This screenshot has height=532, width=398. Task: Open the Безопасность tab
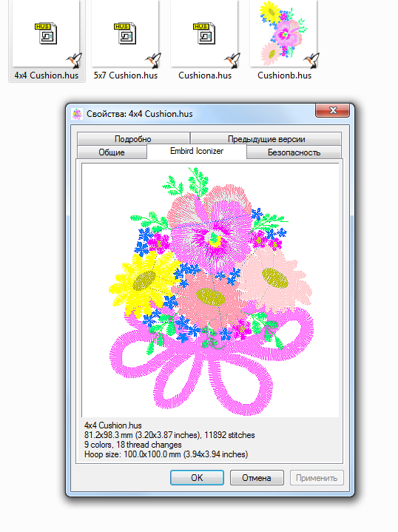coord(294,152)
